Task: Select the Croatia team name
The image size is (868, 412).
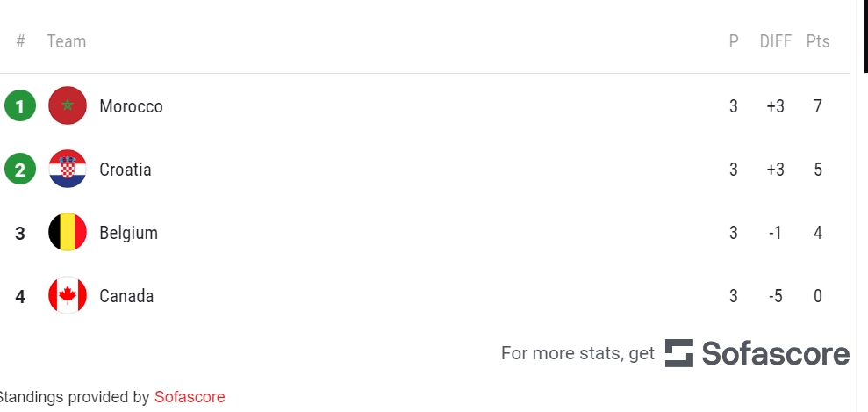Action: pyautogui.click(x=126, y=170)
